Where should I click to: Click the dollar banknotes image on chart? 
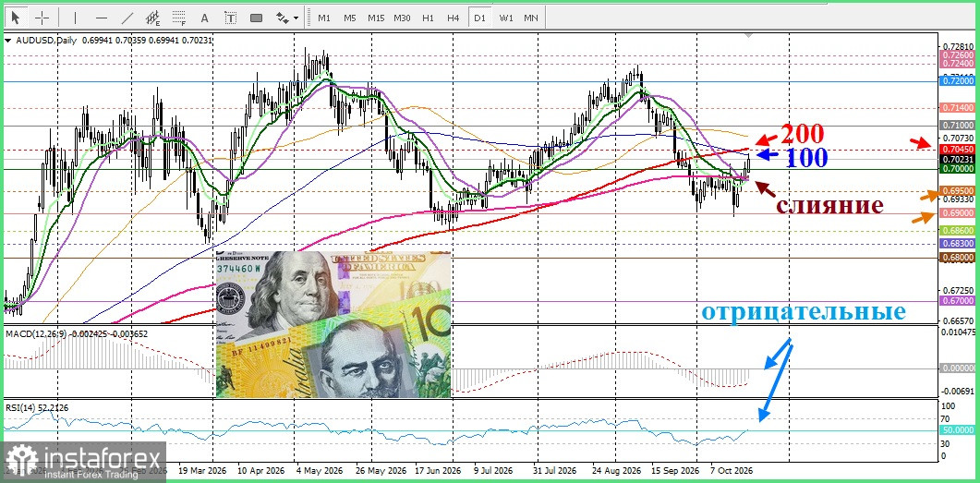pyautogui.click(x=333, y=324)
